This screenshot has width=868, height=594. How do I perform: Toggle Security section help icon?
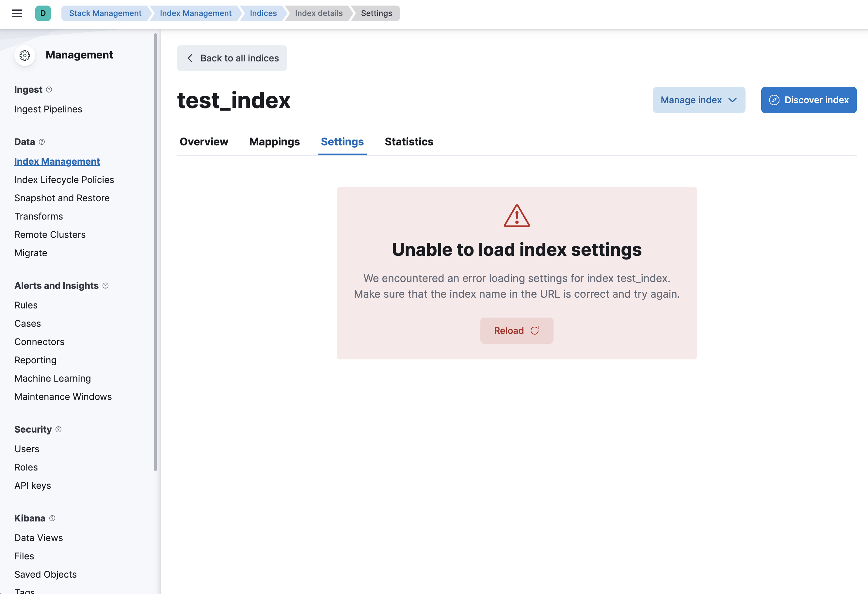58,429
